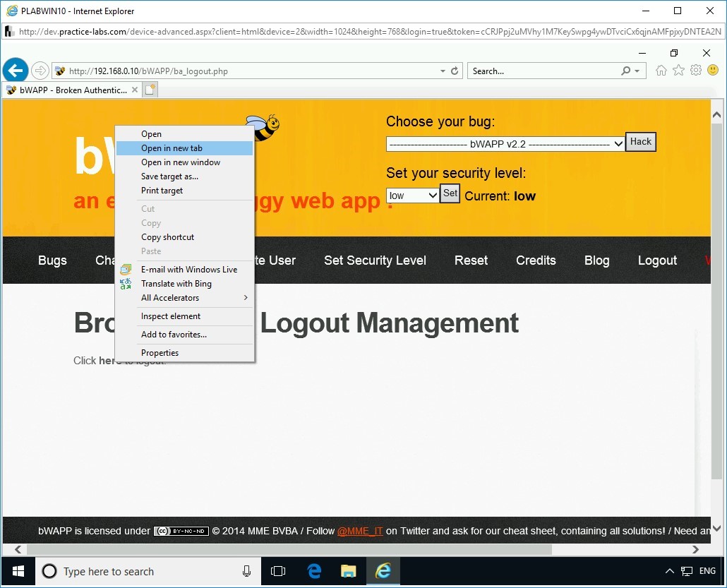Click the microphone icon in the search box

[246, 572]
